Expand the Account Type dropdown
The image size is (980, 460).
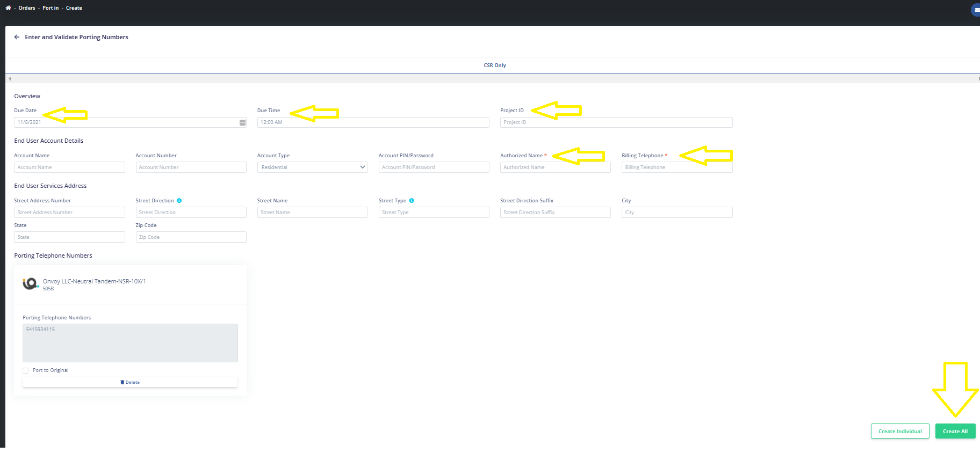tap(312, 167)
